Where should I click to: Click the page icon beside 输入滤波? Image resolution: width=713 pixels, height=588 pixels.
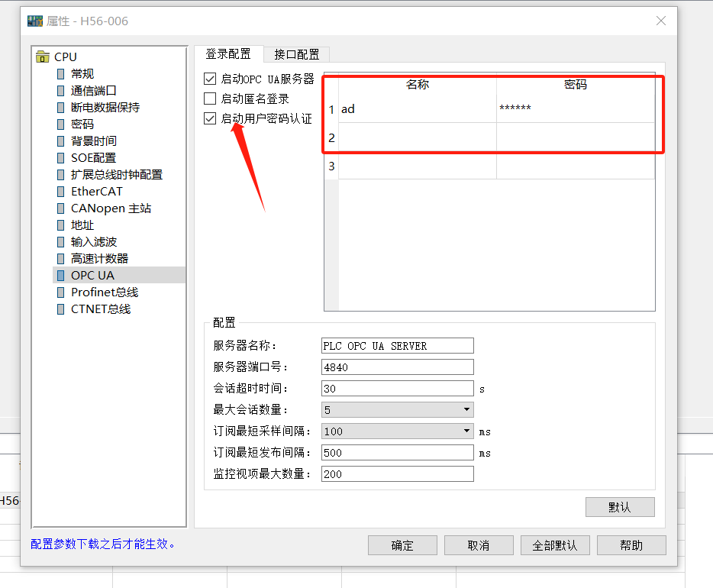coord(60,242)
